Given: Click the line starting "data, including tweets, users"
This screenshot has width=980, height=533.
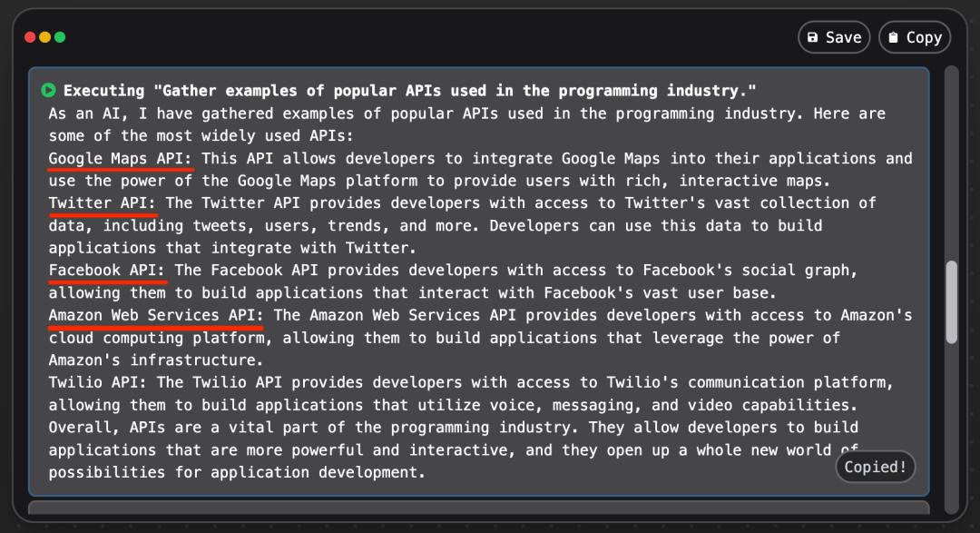Looking at the screenshot, I should pyautogui.click(x=436, y=226).
